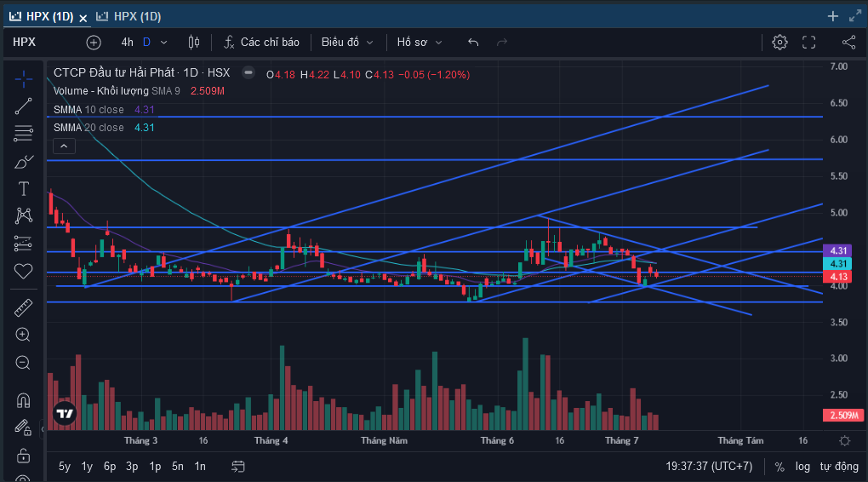
Task: Click the 19:37:37 (UTC+7) timezone selector
Action: coord(709,467)
